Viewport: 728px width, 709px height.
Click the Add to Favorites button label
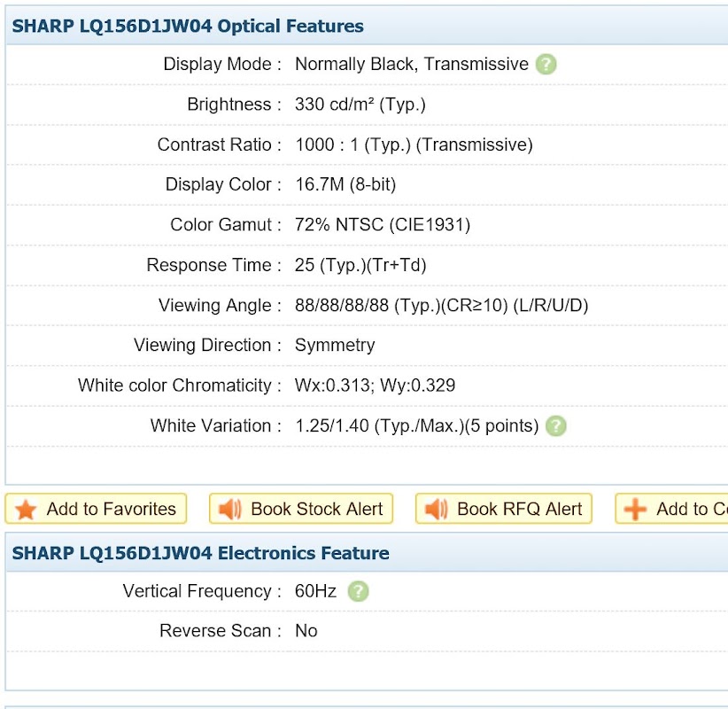[x=112, y=509]
